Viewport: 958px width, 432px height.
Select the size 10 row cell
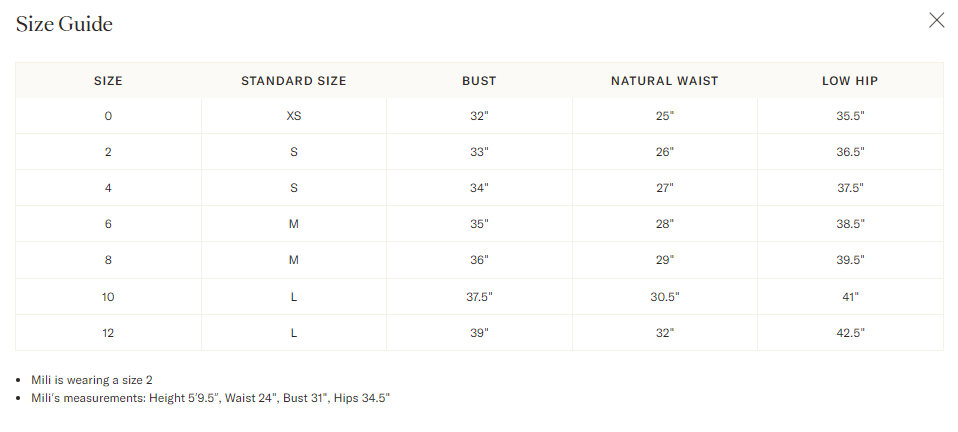108,296
